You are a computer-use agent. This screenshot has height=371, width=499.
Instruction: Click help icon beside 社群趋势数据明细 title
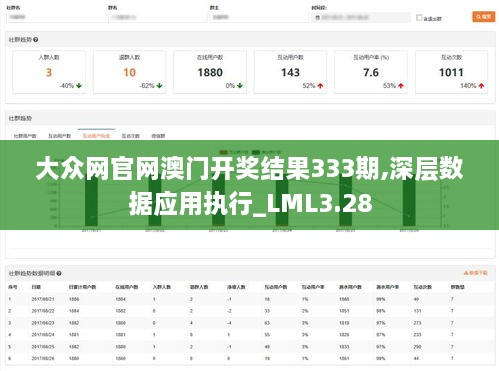[x=59, y=273]
